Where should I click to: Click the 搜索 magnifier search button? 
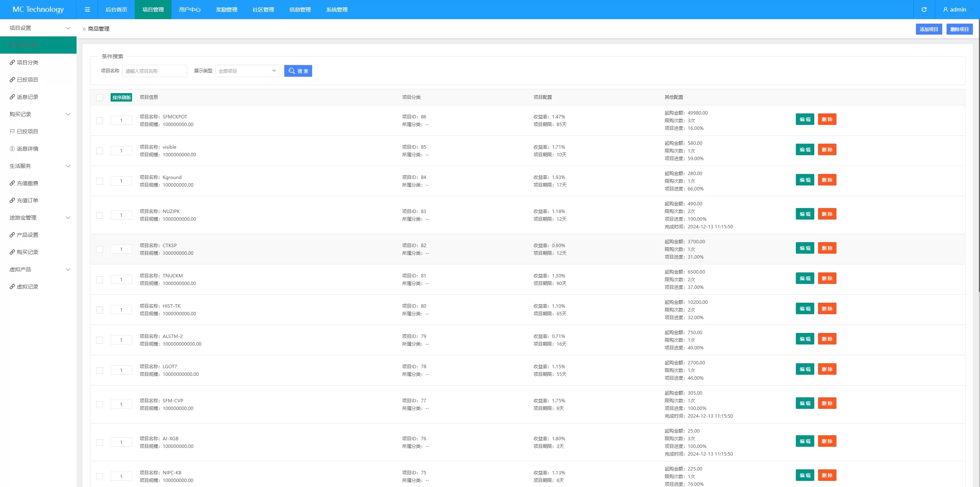298,71
